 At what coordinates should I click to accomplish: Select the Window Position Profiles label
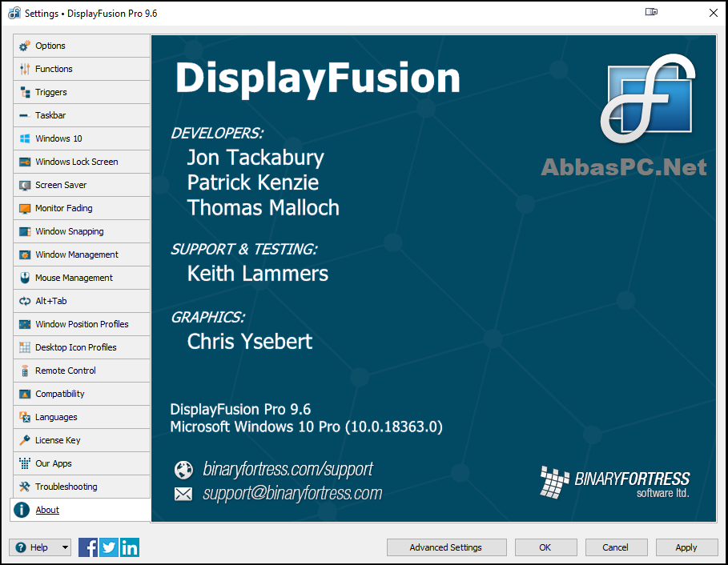click(82, 324)
